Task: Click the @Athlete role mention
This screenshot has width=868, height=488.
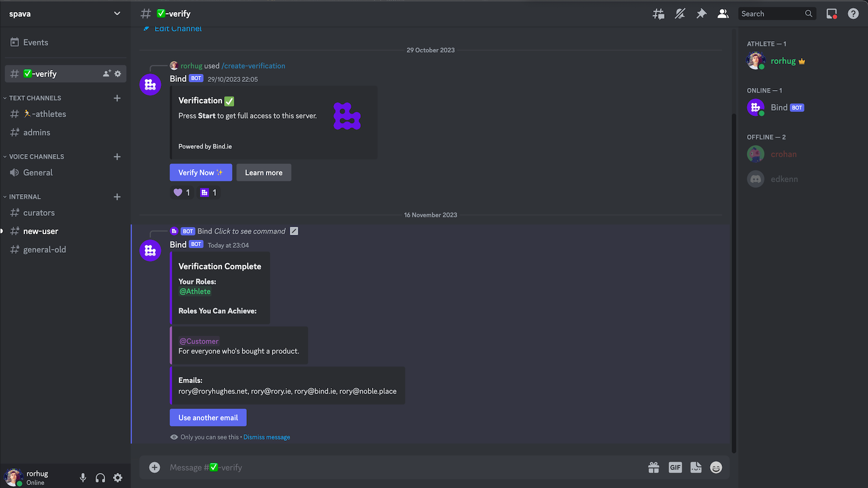Action: point(195,291)
